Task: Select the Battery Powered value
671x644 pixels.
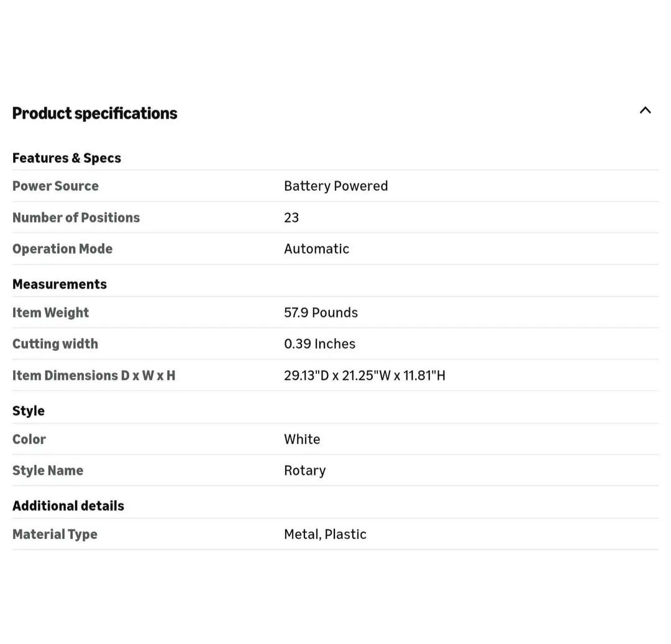Action: (x=335, y=186)
